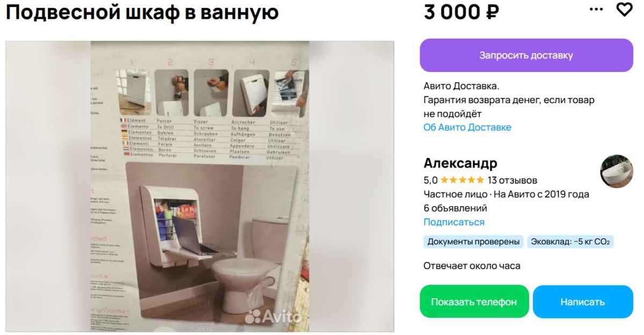Click the blurred right edge of photo gallery
The image size is (644, 335).
click(352, 186)
